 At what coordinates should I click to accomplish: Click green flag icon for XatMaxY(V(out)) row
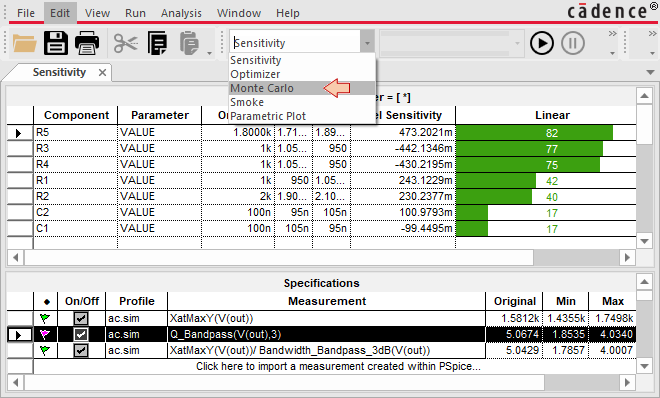45,318
